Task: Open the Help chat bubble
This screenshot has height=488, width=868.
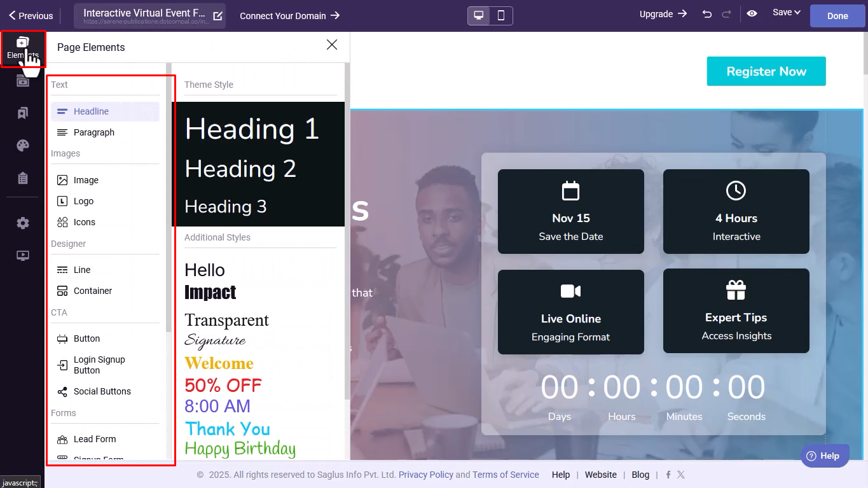Action: click(x=825, y=456)
